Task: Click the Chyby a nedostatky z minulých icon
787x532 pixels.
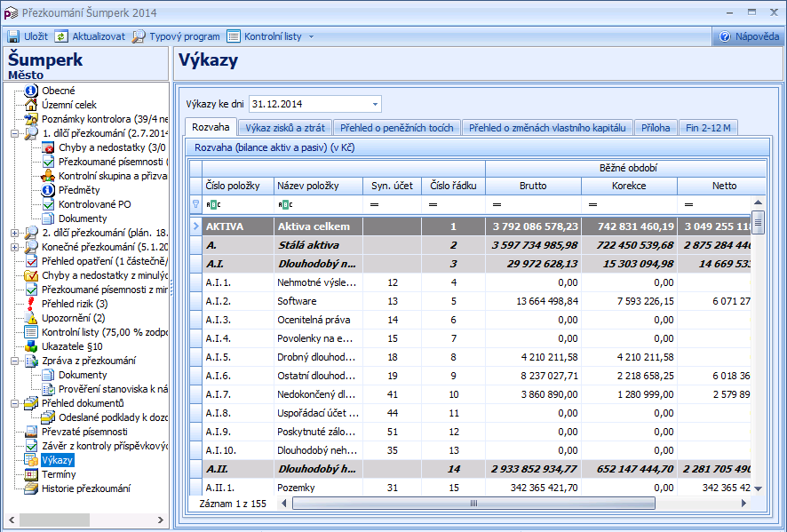Action: [x=31, y=275]
